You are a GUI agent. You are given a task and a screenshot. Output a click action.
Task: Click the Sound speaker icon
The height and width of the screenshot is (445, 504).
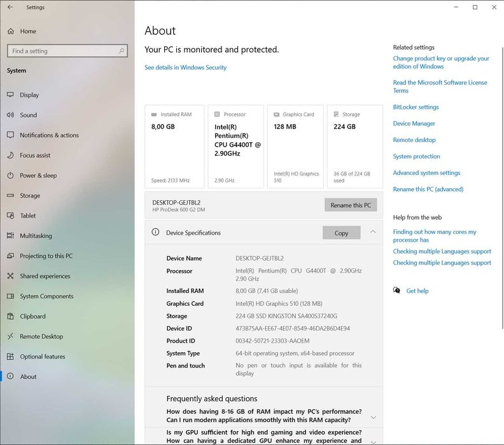(10, 115)
